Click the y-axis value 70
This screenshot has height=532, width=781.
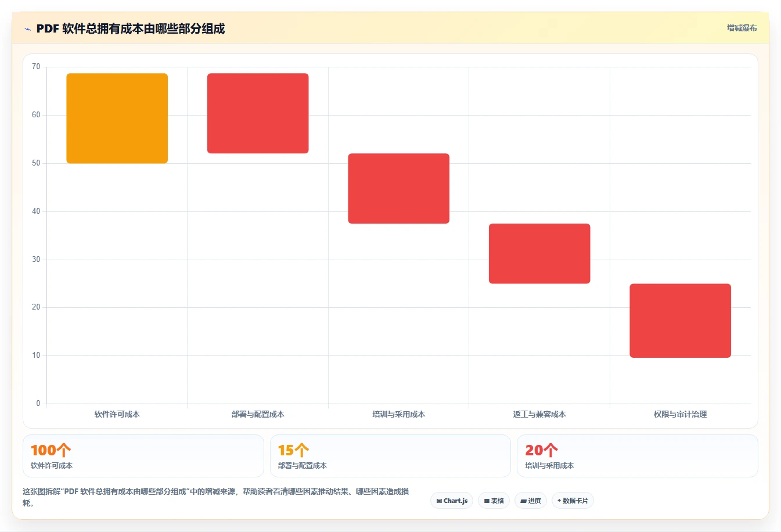pos(36,67)
